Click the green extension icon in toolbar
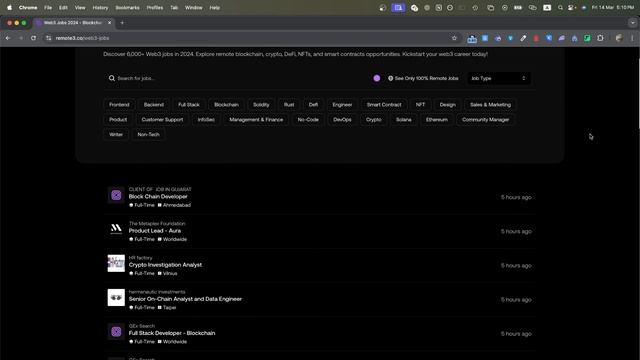The height and width of the screenshot is (360, 640). [587, 38]
